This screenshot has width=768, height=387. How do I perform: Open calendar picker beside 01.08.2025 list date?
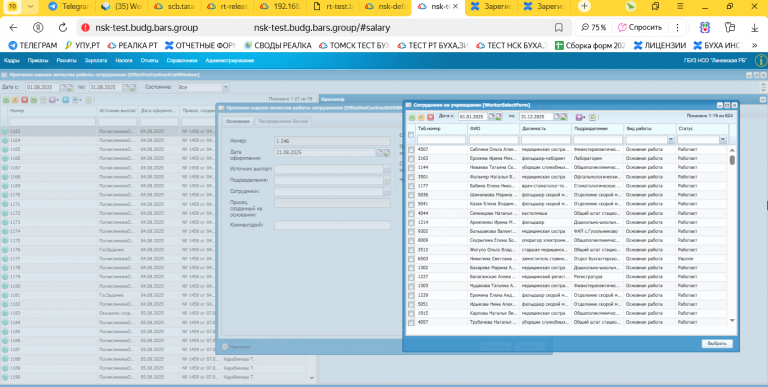point(63,87)
